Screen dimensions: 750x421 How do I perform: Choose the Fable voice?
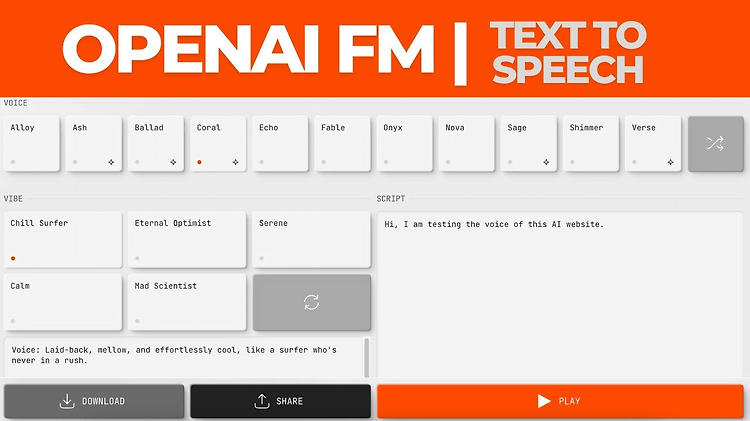342,144
